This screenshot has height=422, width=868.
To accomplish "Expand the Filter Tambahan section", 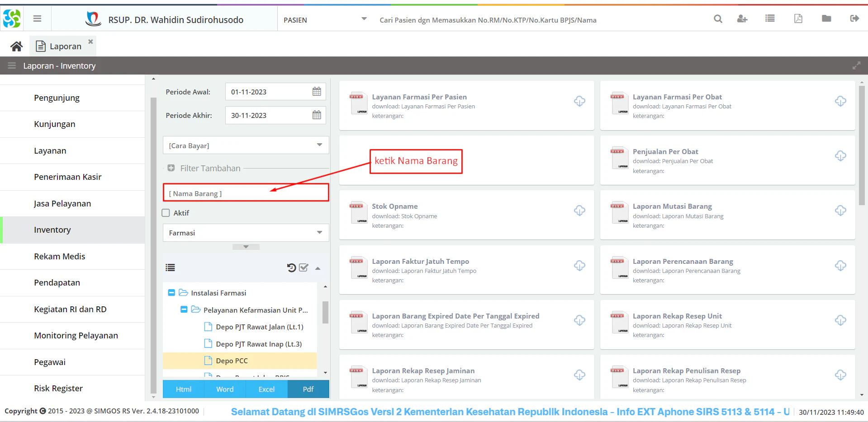I will 171,168.
